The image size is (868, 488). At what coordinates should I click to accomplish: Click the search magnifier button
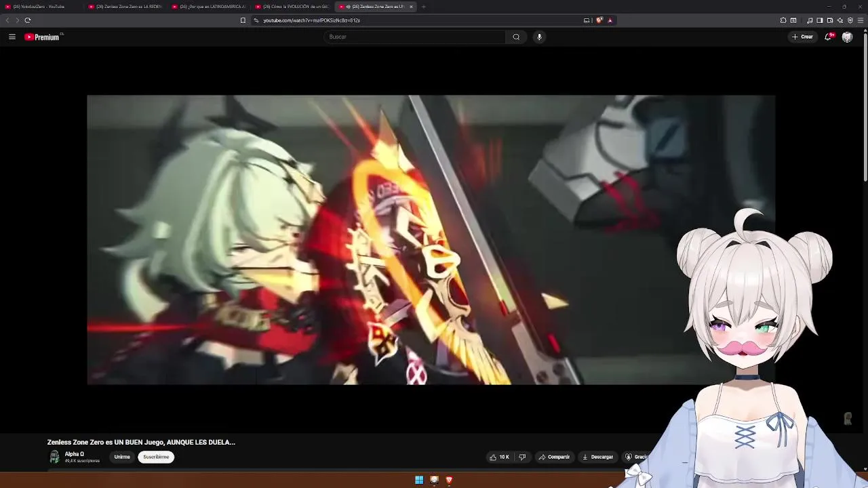pyautogui.click(x=516, y=37)
